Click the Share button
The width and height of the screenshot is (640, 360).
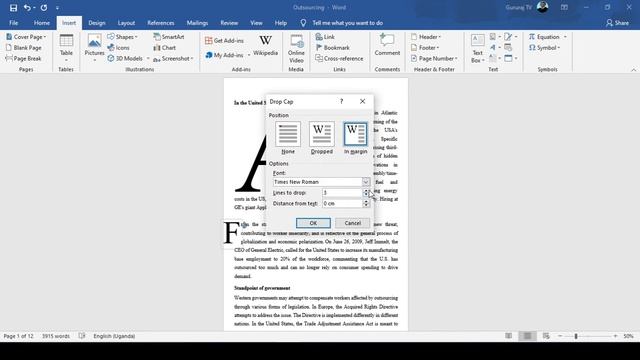[x=617, y=23]
